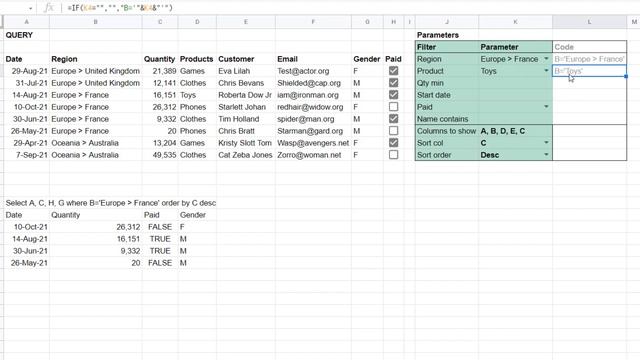
Task: Select quantity cell 49,535
Action: [160, 155]
